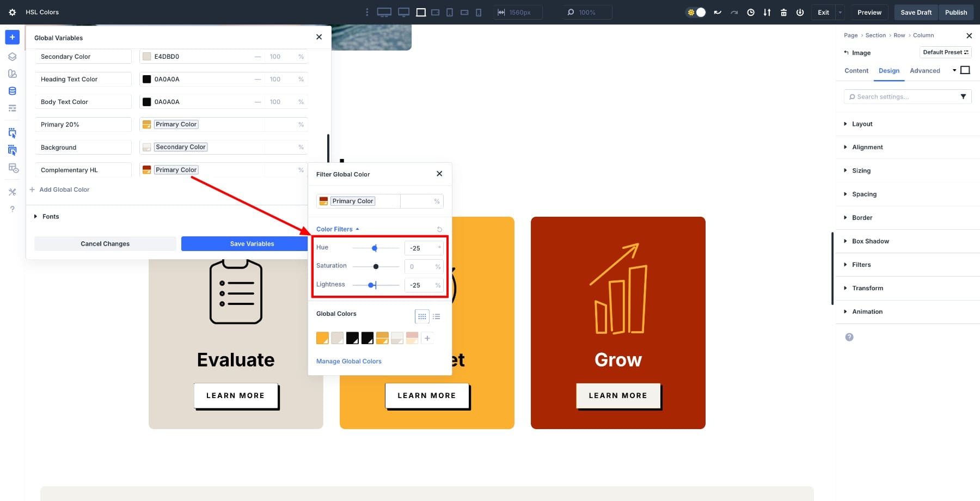
Task: Click the trash icon in top toolbar
Action: pyautogui.click(x=783, y=12)
